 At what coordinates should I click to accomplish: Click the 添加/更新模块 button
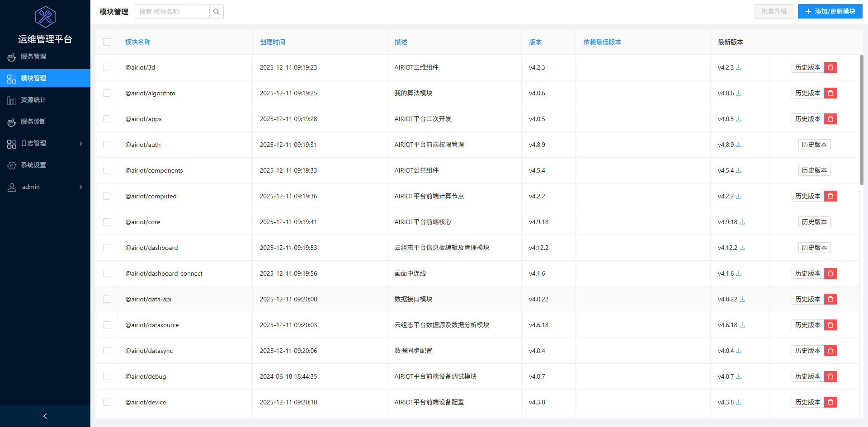tap(830, 11)
